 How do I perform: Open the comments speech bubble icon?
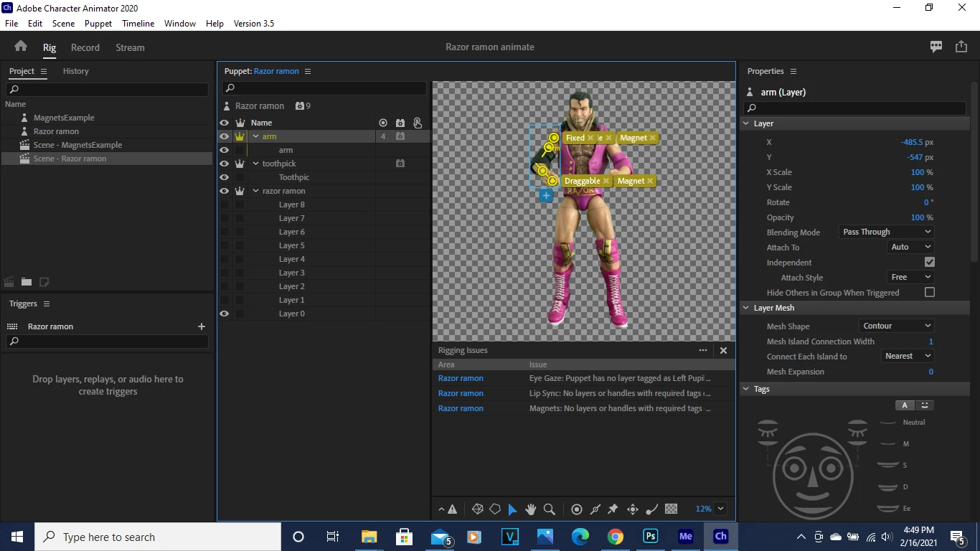point(936,47)
